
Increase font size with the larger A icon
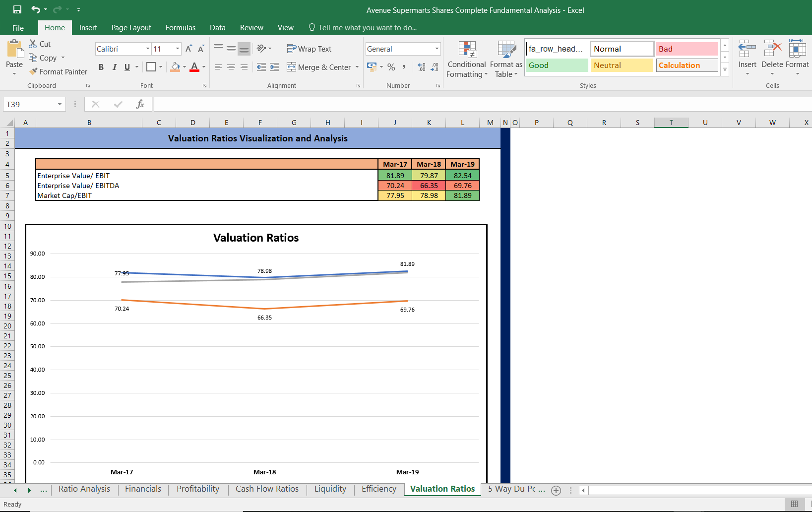188,49
